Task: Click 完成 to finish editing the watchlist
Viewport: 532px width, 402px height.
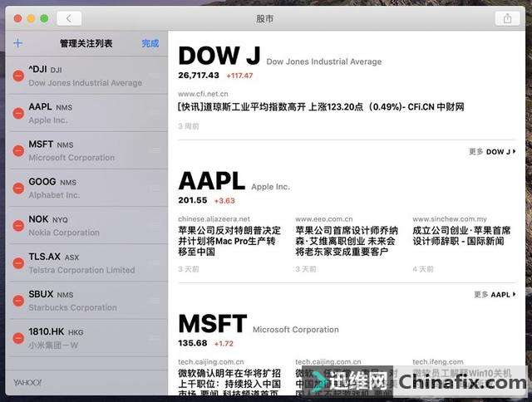Action: coord(150,43)
